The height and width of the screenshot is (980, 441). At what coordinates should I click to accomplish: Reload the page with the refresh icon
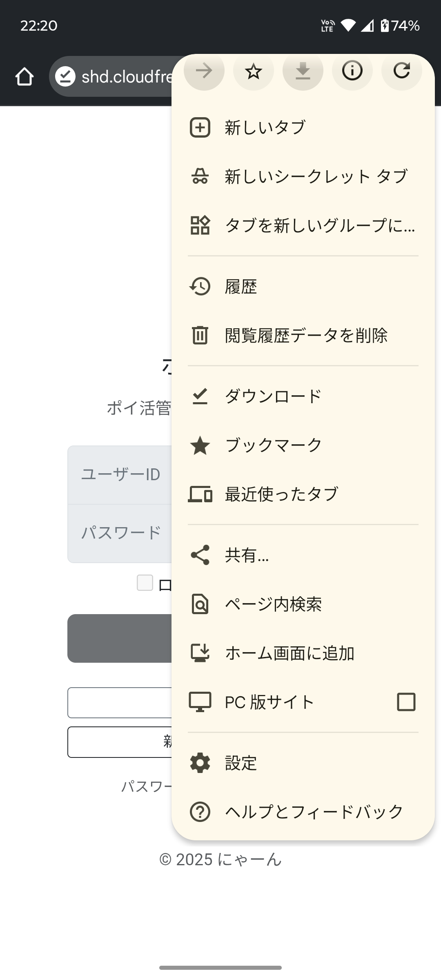coord(401,71)
